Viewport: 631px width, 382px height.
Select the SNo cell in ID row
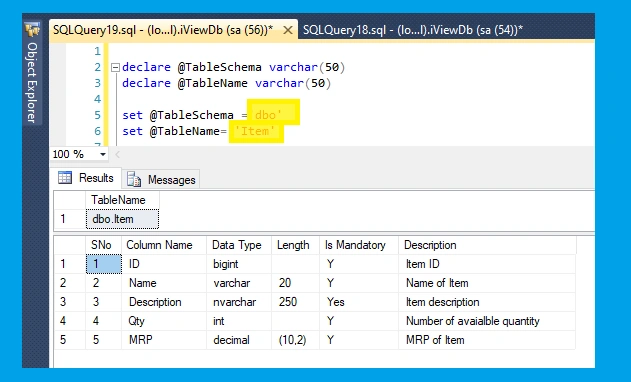coord(104,264)
